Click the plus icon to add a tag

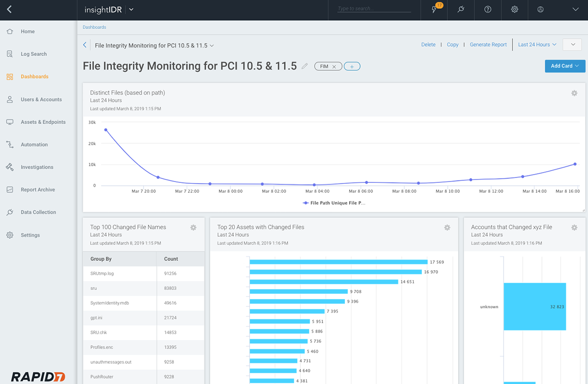click(x=352, y=66)
